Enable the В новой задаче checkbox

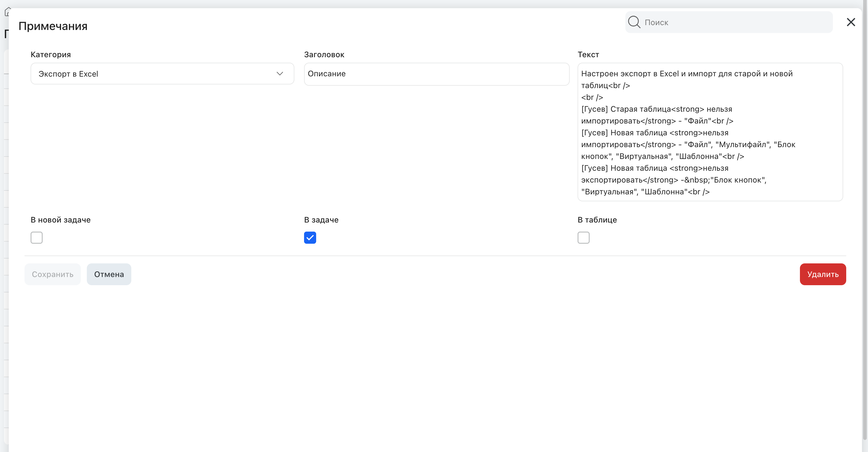tap(37, 238)
